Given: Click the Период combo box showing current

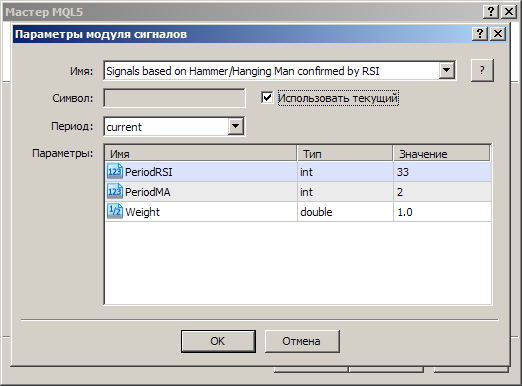Looking at the screenshot, I should pos(174,127).
